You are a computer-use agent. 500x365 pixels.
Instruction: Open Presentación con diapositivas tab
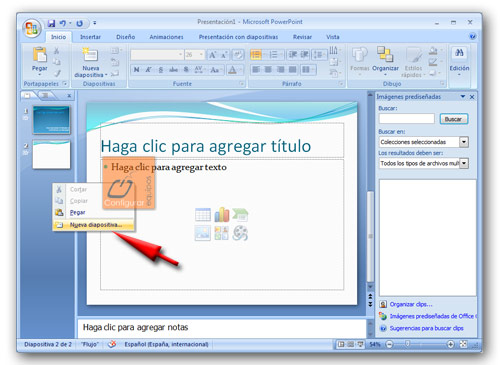click(238, 37)
